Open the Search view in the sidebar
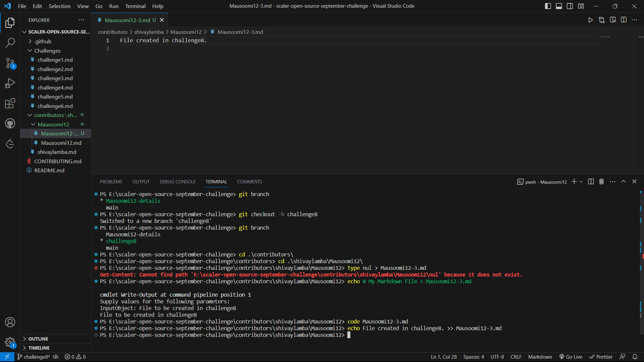This screenshot has width=644, height=362. coord(10,43)
